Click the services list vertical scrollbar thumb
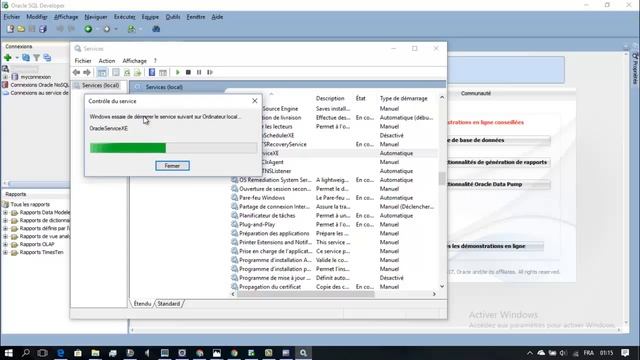 tap(442, 178)
